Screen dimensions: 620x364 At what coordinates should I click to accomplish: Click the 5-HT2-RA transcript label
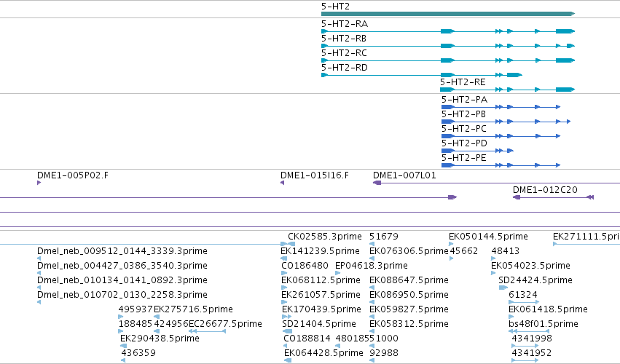click(345, 24)
